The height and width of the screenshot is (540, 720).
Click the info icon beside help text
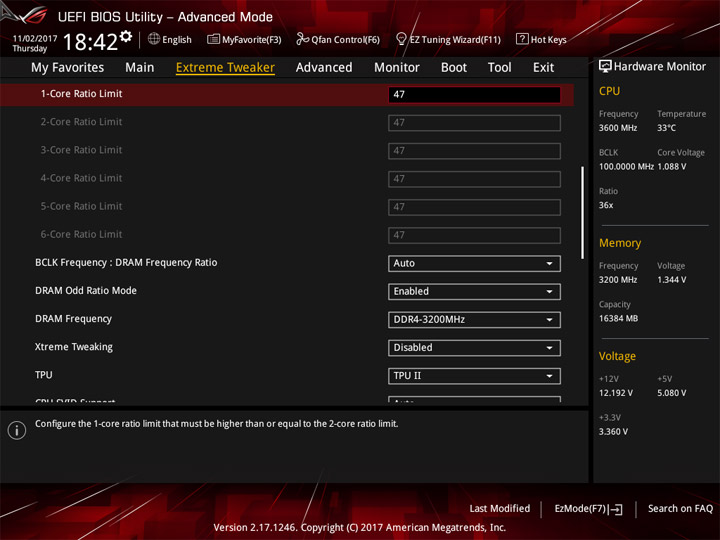(17, 430)
